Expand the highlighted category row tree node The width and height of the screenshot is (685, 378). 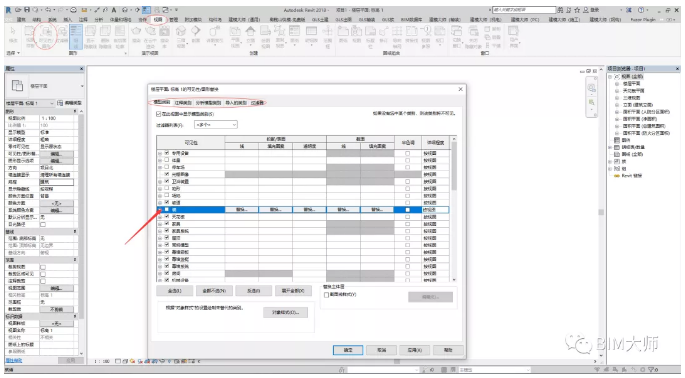pyautogui.click(x=160, y=210)
